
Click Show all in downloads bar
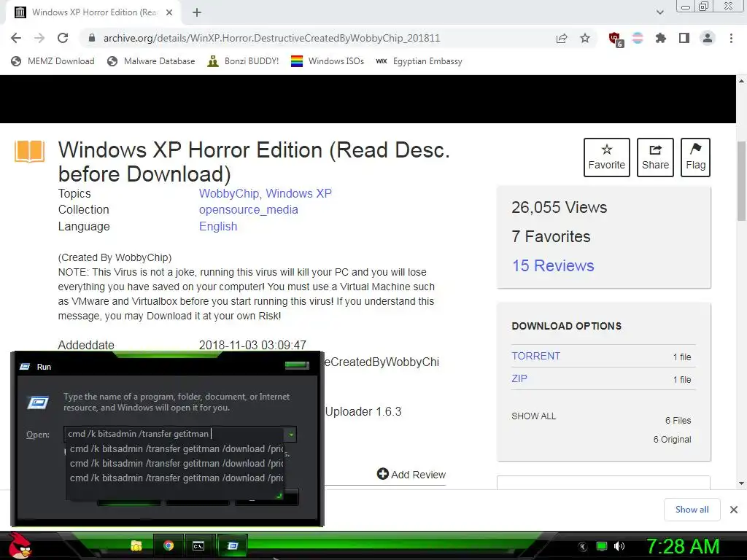point(692,510)
